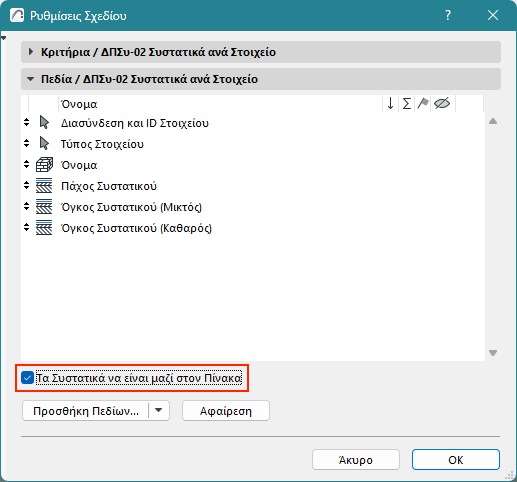Click the hidden-eye column header icon
The height and width of the screenshot is (482, 517).
tap(442, 104)
